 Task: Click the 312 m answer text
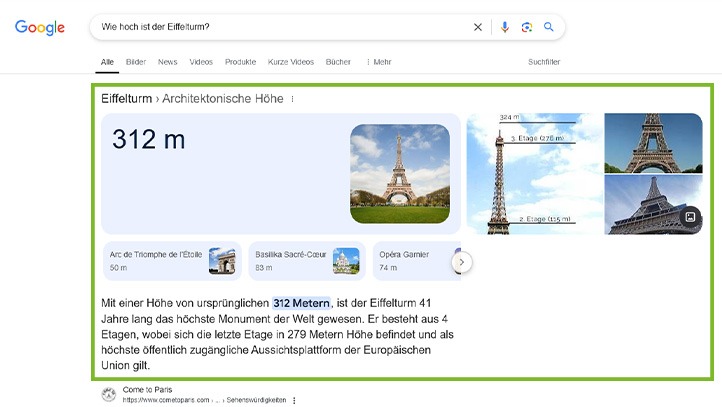pyautogui.click(x=149, y=139)
